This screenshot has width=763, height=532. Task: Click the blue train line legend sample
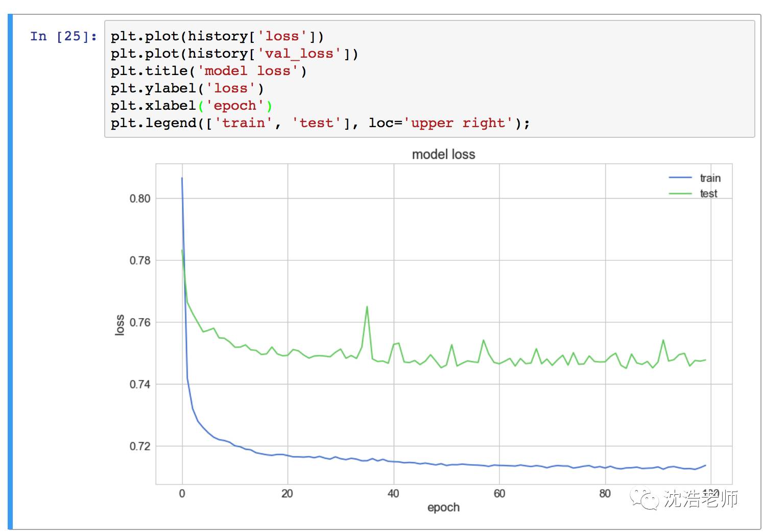click(680, 178)
